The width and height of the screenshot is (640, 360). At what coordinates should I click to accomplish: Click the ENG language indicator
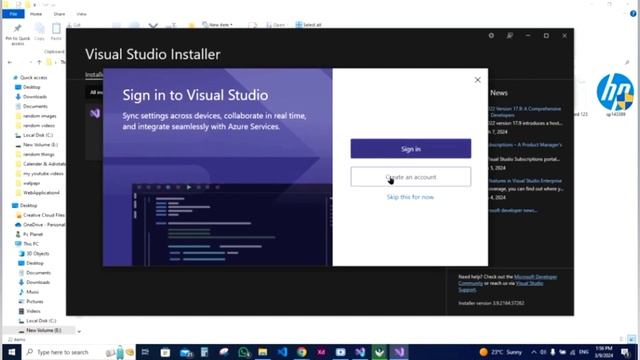click(x=584, y=352)
